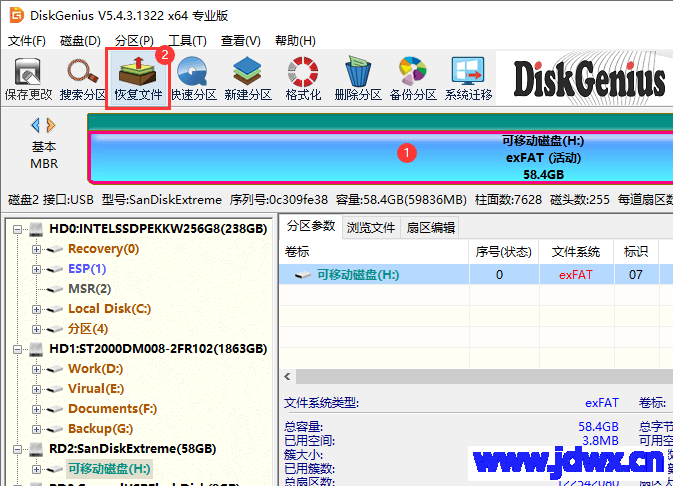The height and width of the screenshot is (486, 673).
Task: Collapse the RD2 SanDiskExtreme tree node
Action: point(17,450)
